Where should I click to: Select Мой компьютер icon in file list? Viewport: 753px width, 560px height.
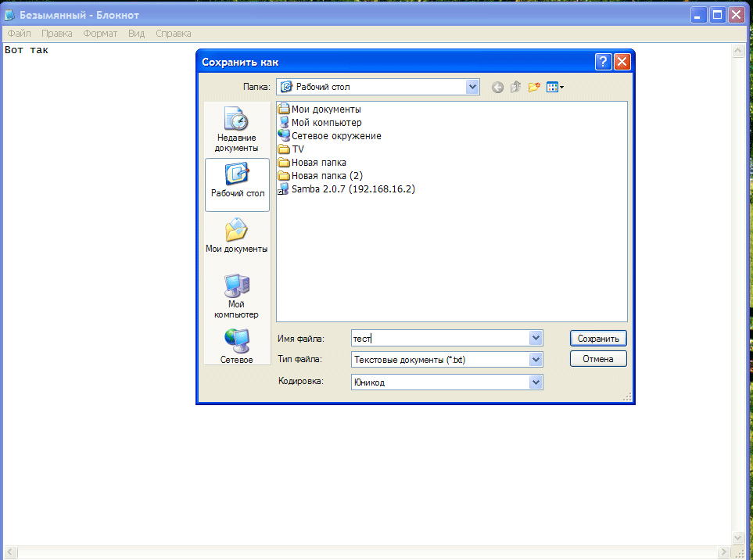(284, 123)
